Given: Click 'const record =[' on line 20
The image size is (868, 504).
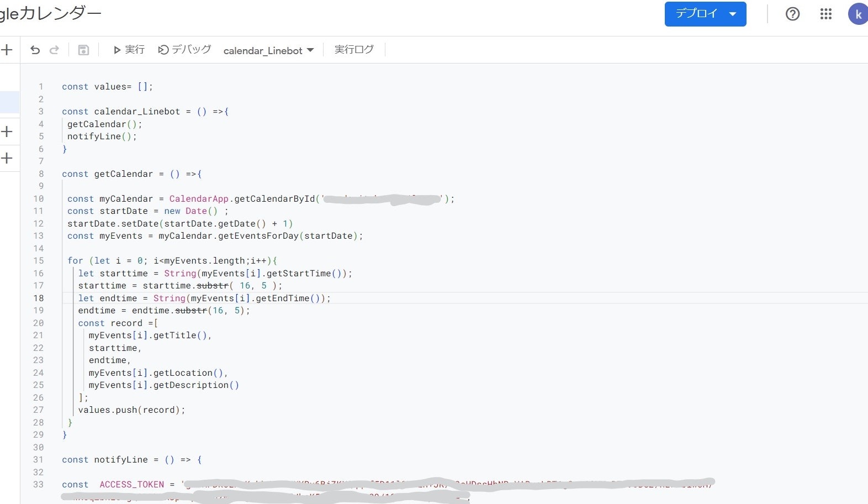Looking at the screenshot, I should pyautogui.click(x=118, y=323).
